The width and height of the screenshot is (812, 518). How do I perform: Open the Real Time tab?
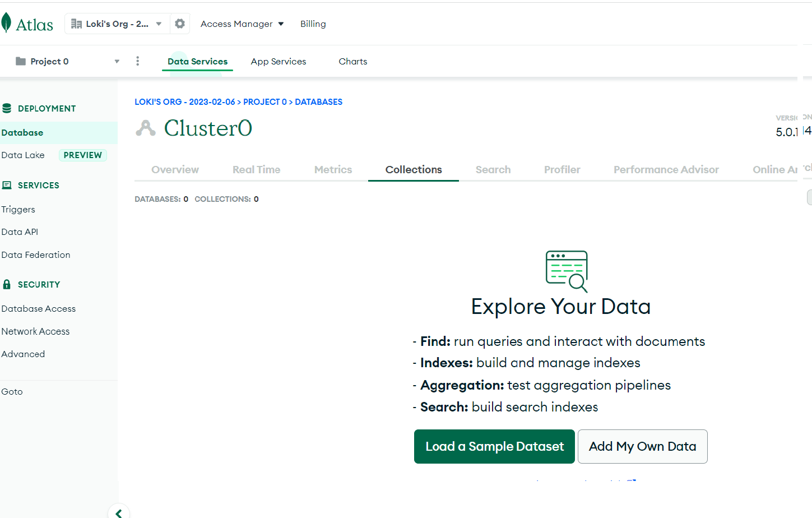tap(257, 169)
